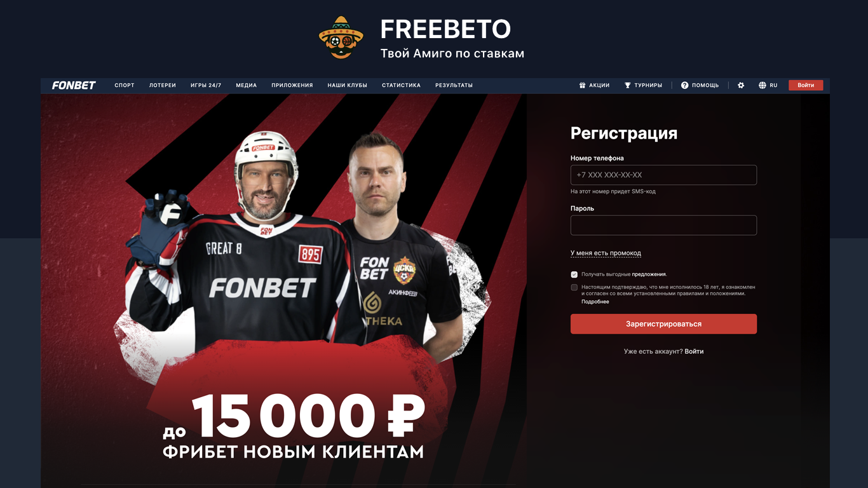This screenshot has height=488, width=868.
Task: Click the red Зарегистрироваться button
Action: click(663, 324)
